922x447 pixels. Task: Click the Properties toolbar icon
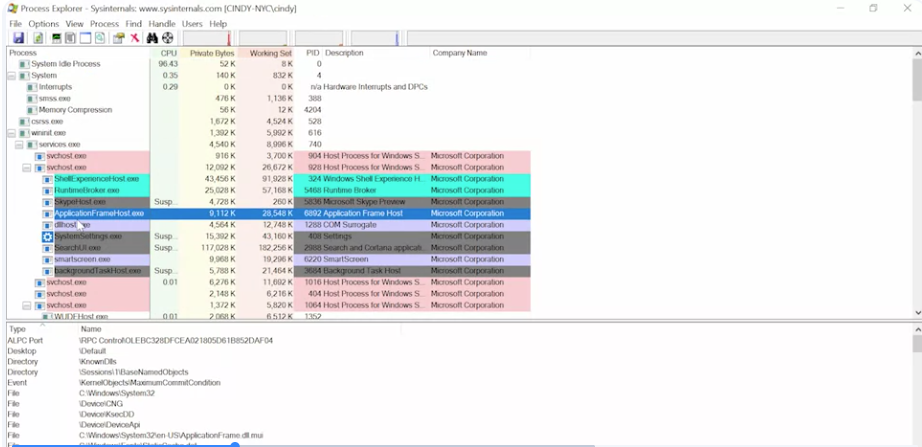(x=119, y=38)
